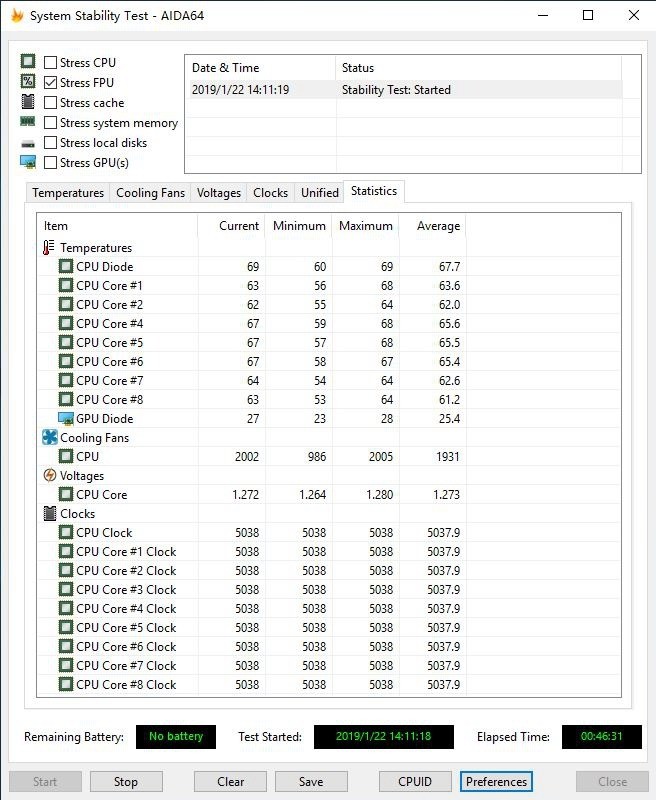The width and height of the screenshot is (656, 800).
Task: Click the blue fan icon of Cooling Fans group
Action: pos(49,437)
